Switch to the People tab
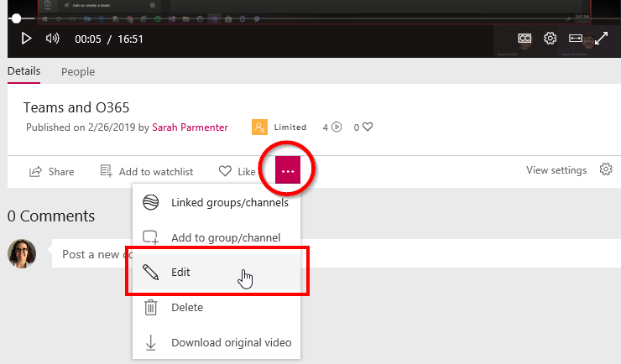 coord(78,71)
